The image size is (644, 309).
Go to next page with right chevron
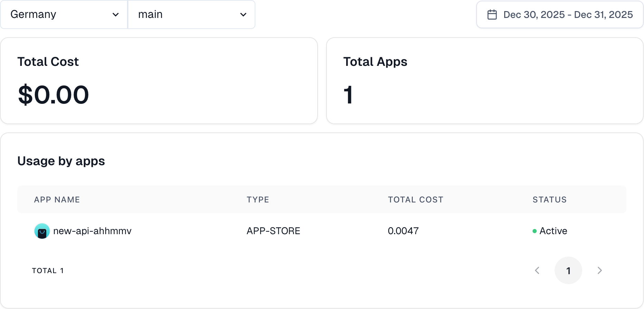599,270
